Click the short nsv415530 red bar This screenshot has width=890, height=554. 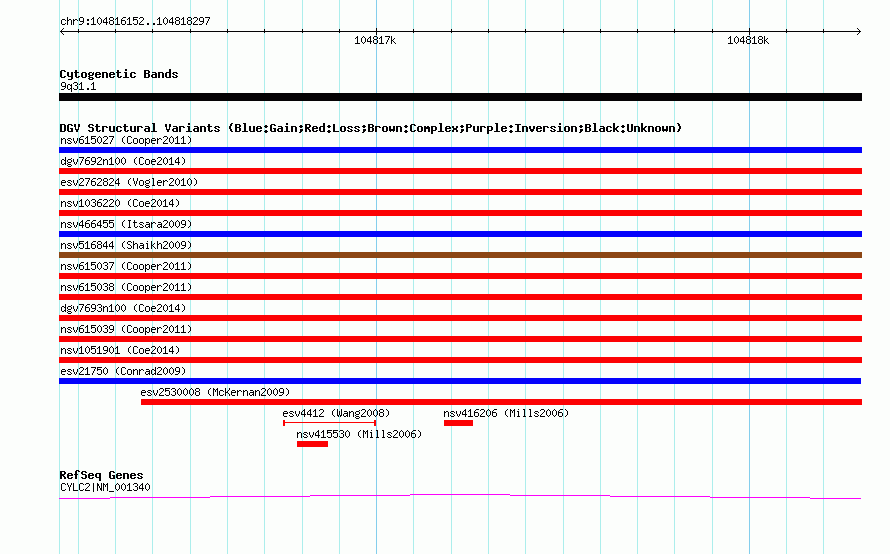(312, 444)
